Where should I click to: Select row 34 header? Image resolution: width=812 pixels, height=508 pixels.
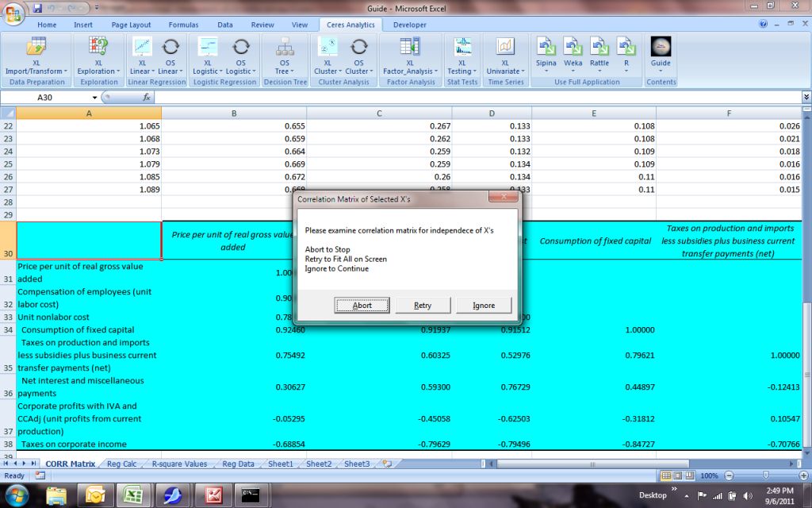(x=8, y=329)
